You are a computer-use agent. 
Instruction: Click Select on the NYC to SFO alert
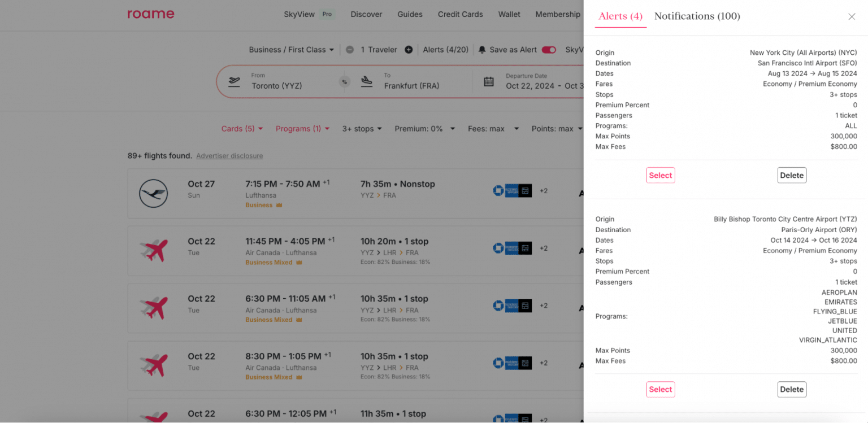tap(660, 175)
